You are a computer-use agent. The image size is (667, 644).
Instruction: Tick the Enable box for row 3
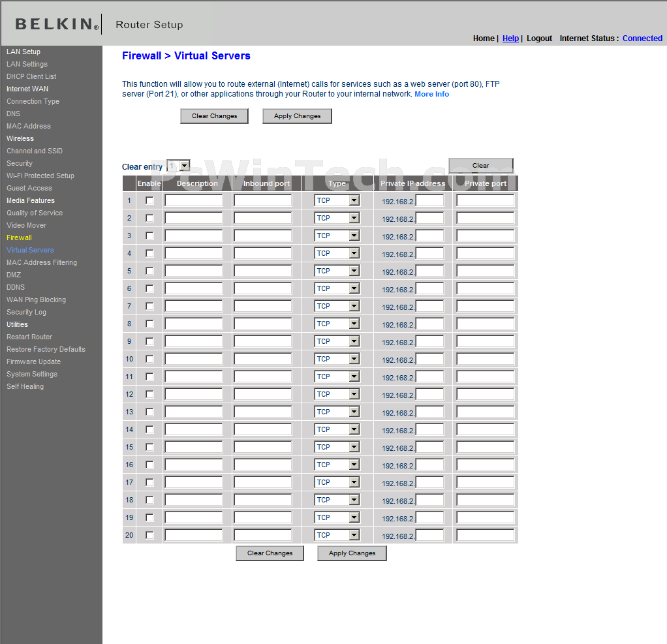pos(149,236)
